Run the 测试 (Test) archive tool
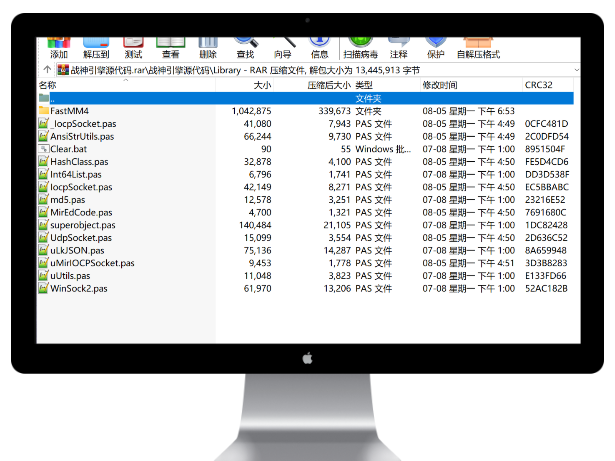Screen dimensions: 615x461 click(x=133, y=49)
